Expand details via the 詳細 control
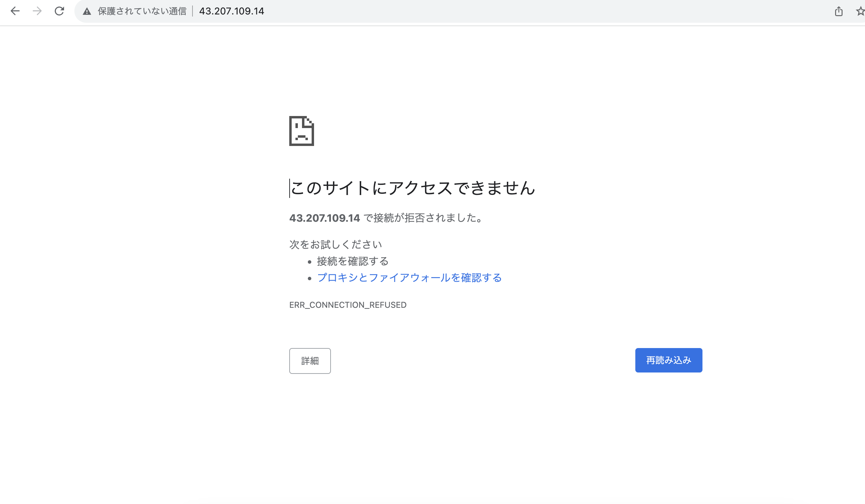Image resolution: width=865 pixels, height=504 pixels. click(x=310, y=361)
